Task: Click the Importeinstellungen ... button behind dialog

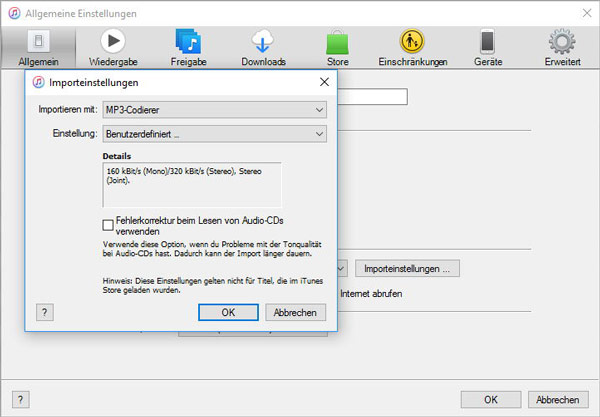Action: tap(407, 269)
